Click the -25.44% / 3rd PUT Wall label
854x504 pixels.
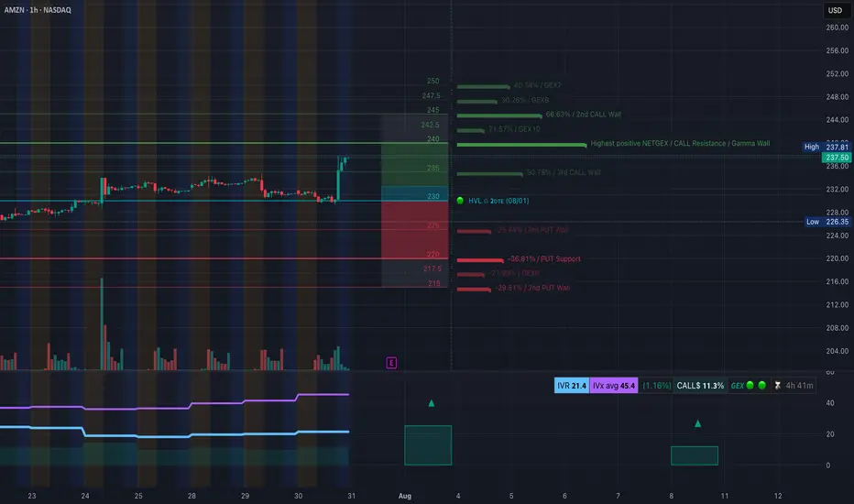click(x=531, y=230)
